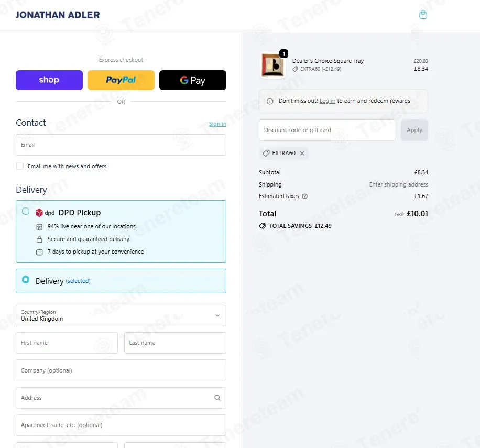This screenshot has height=448, width=480.
Task: Click the lock icon beside Secure delivery
Action: (39, 239)
